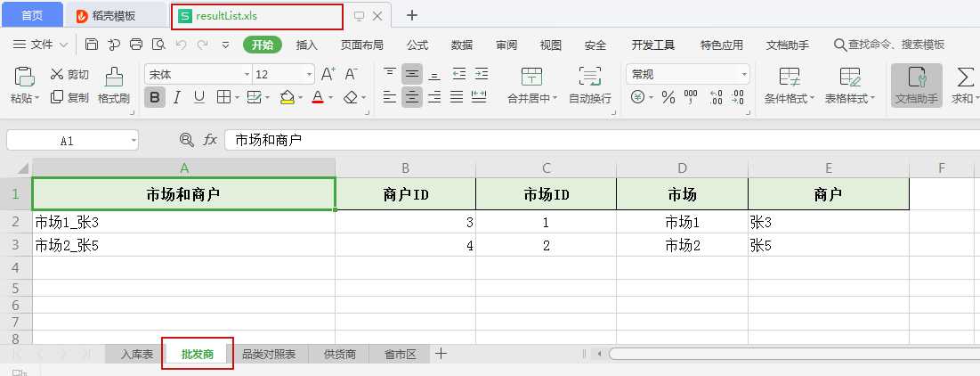
Task: Increase the cell indent
Action: (x=481, y=74)
